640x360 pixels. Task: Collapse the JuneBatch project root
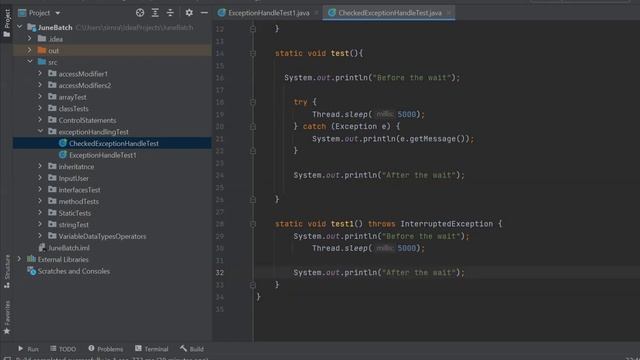coord(20,27)
